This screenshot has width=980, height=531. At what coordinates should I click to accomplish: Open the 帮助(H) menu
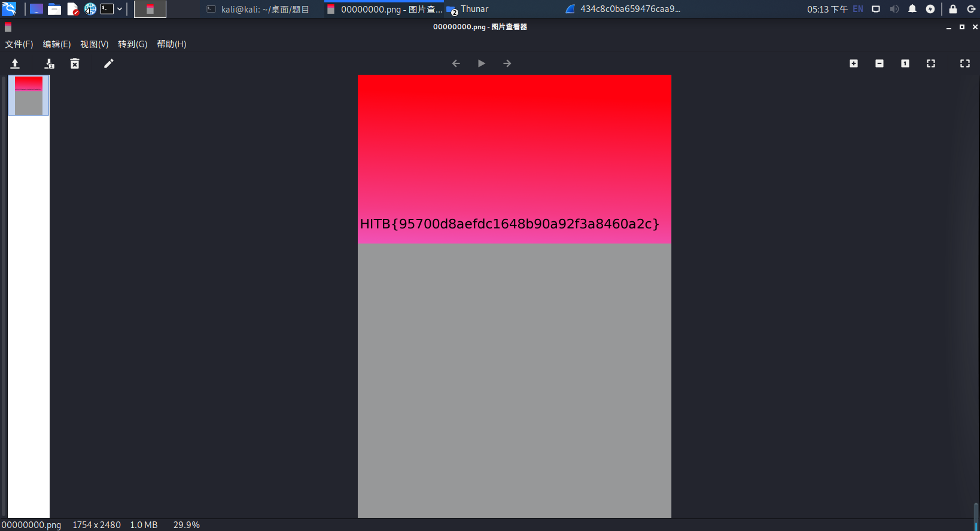pos(172,44)
